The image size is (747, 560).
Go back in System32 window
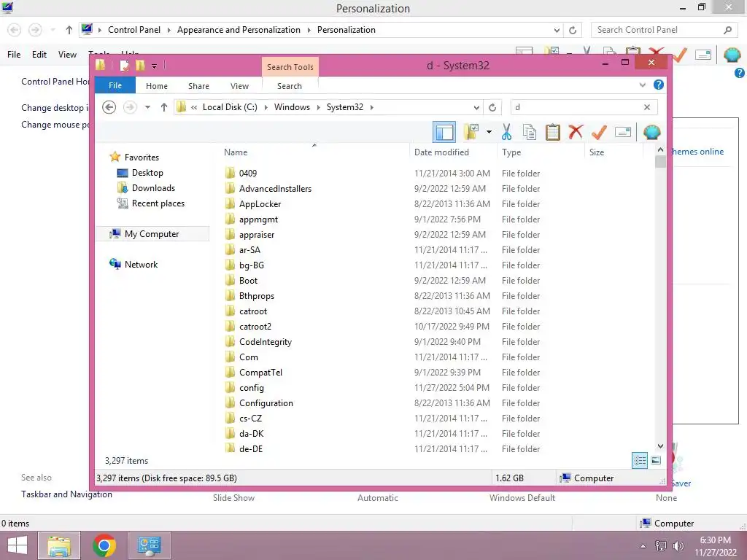pos(109,107)
